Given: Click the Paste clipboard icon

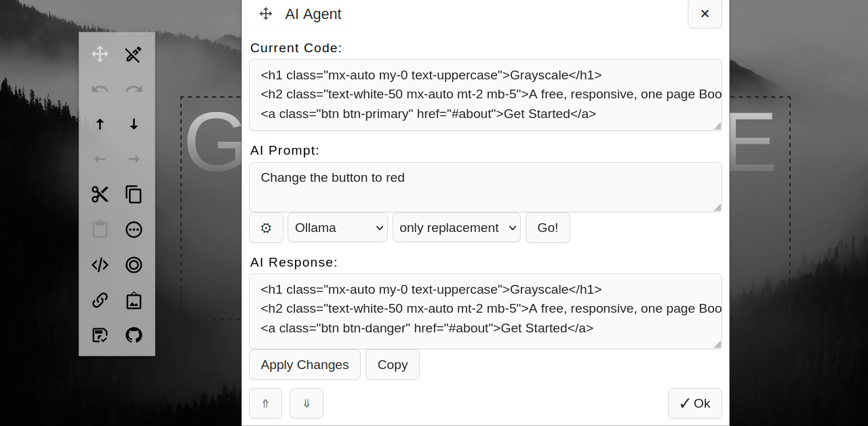Looking at the screenshot, I should tap(100, 229).
